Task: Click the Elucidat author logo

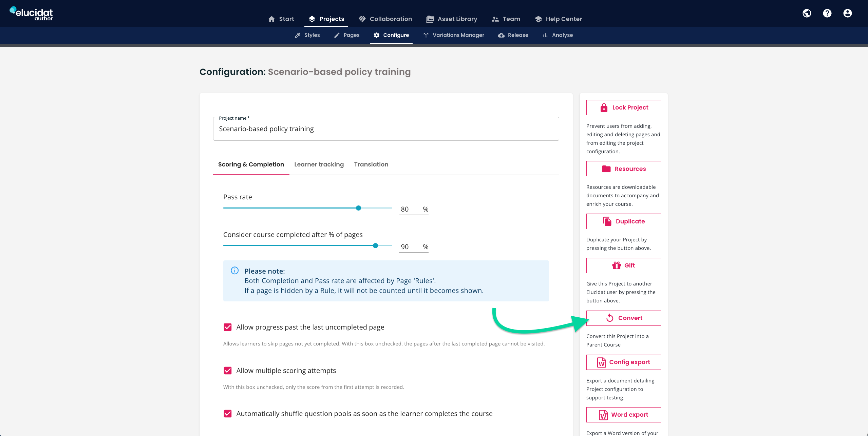Action: click(31, 14)
